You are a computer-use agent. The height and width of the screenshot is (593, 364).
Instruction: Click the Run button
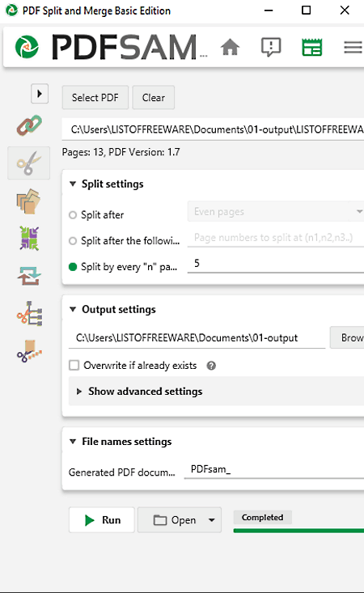(102, 520)
